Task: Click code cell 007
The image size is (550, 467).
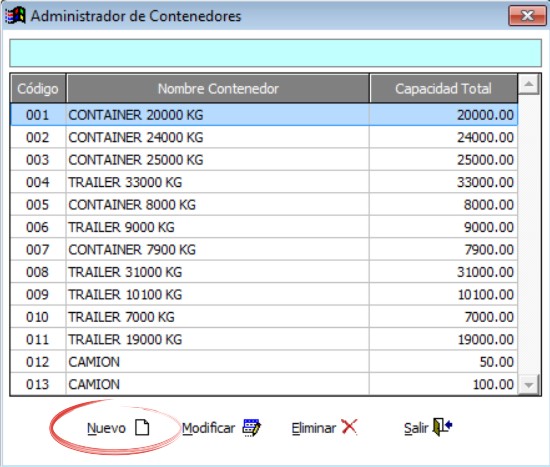Action: pos(38,249)
